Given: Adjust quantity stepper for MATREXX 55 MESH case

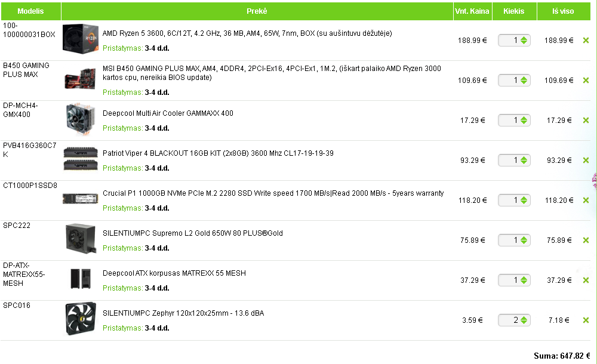Looking at the screenshot, I should tap(524, 280).
